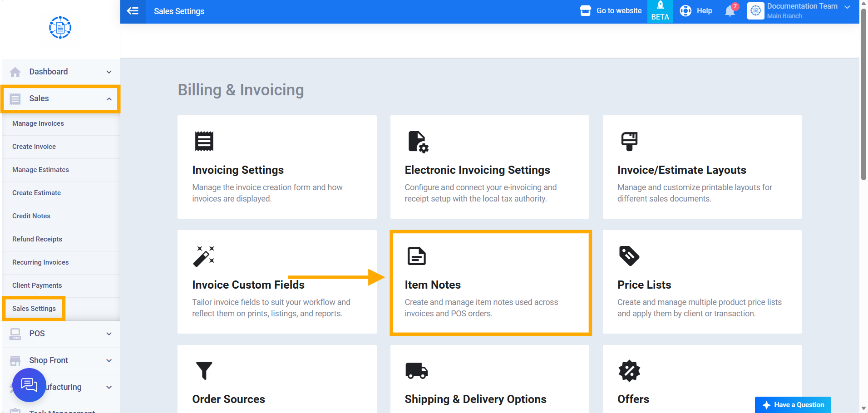Select Sales Settings in the sidebar

click(x=34, y=309)
